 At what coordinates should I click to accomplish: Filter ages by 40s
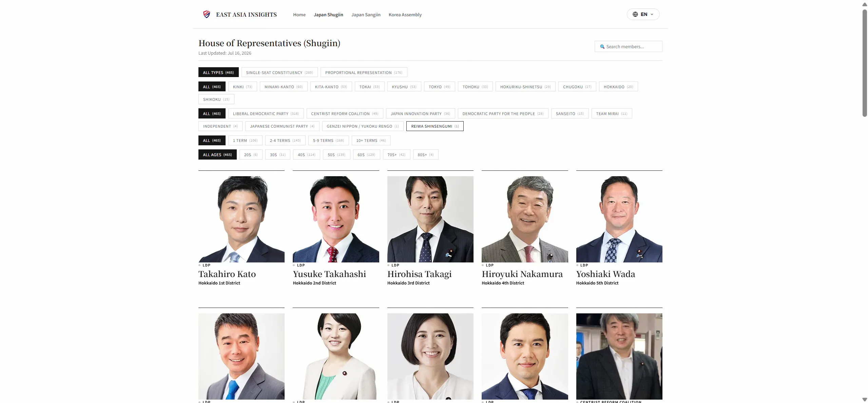tap(307, 154)
